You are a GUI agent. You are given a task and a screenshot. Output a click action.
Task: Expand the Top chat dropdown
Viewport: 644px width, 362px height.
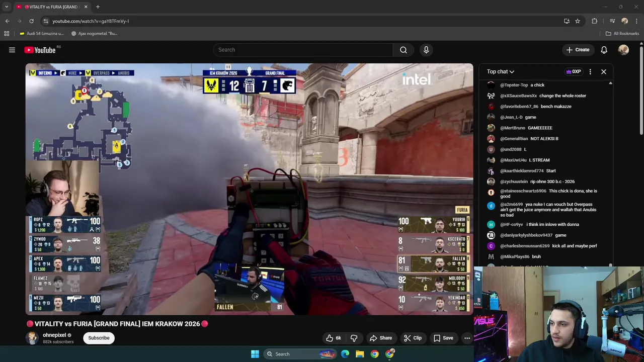tap(500, 72)
